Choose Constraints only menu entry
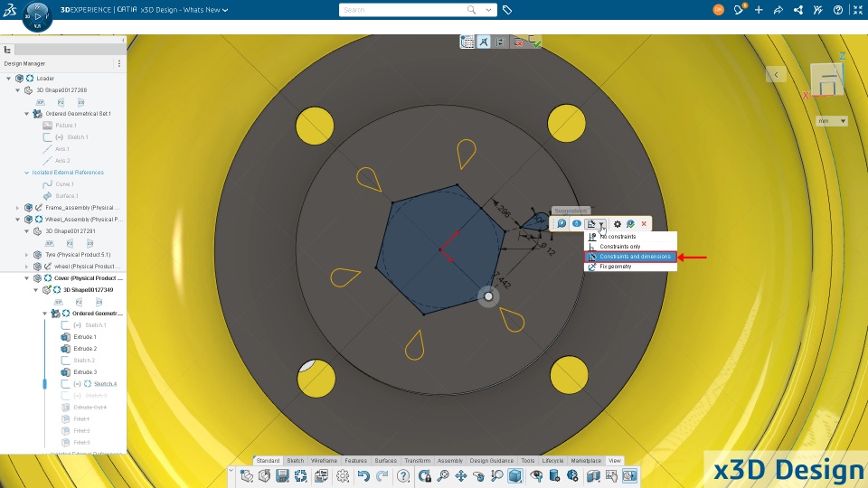Viewport: 868px width, 488px height. tap(631, 246)
